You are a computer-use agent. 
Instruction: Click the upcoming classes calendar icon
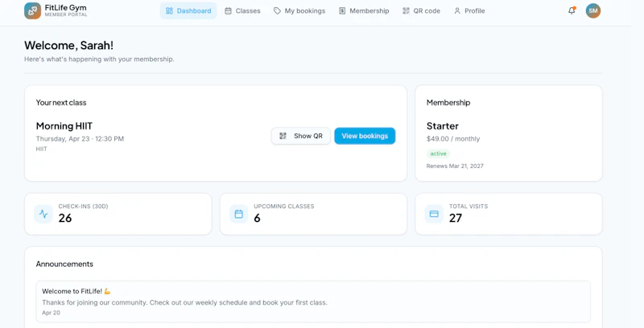click(x=238, y=214)
